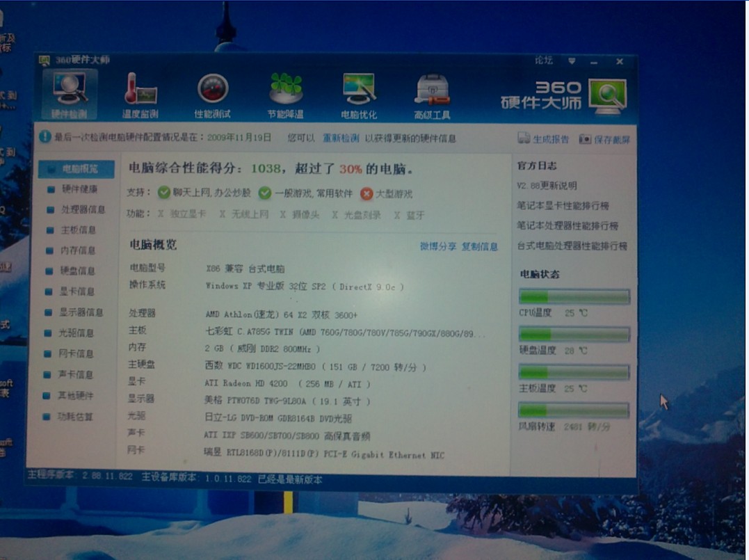Select 主板信息 in the sidebar

tap(72, 230)
